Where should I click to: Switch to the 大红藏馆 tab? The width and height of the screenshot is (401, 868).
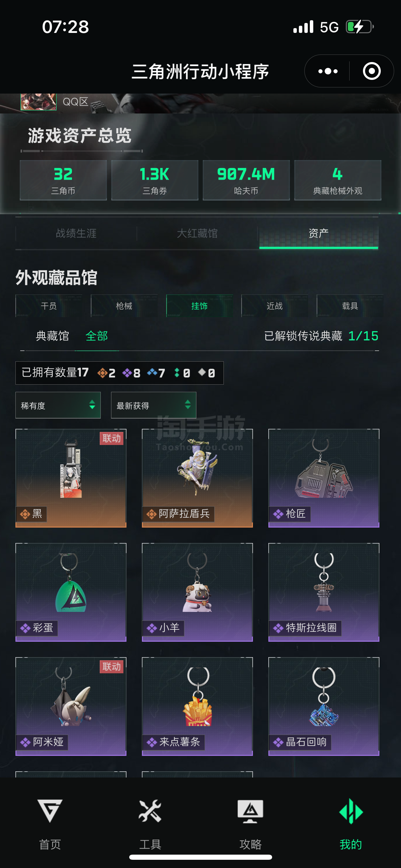tap(197, 233)
